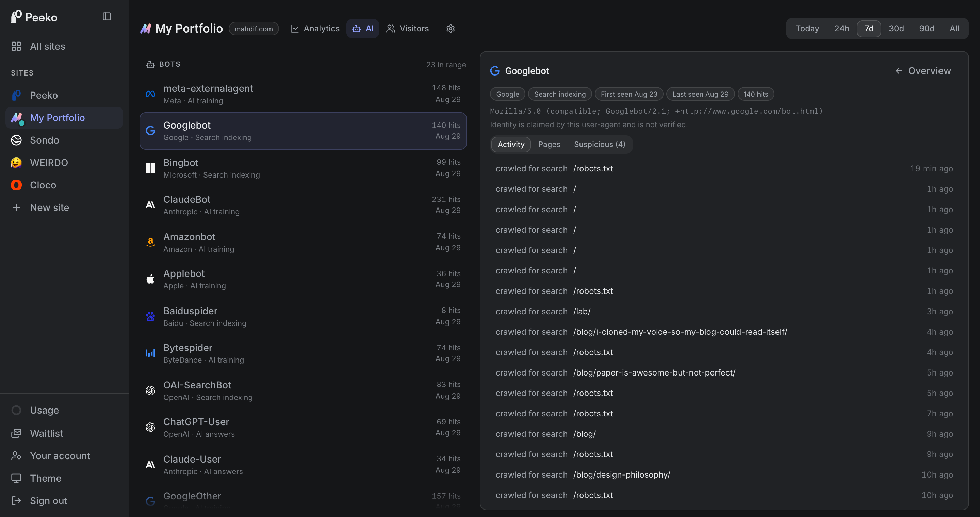Click the Peeko logo icon
The image size is (980, 517).
coord(16,16)
